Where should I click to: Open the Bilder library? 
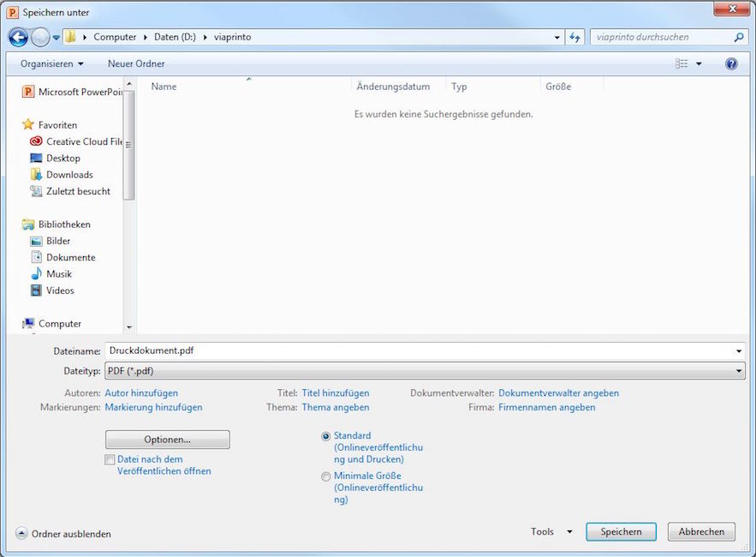[51, 241]
